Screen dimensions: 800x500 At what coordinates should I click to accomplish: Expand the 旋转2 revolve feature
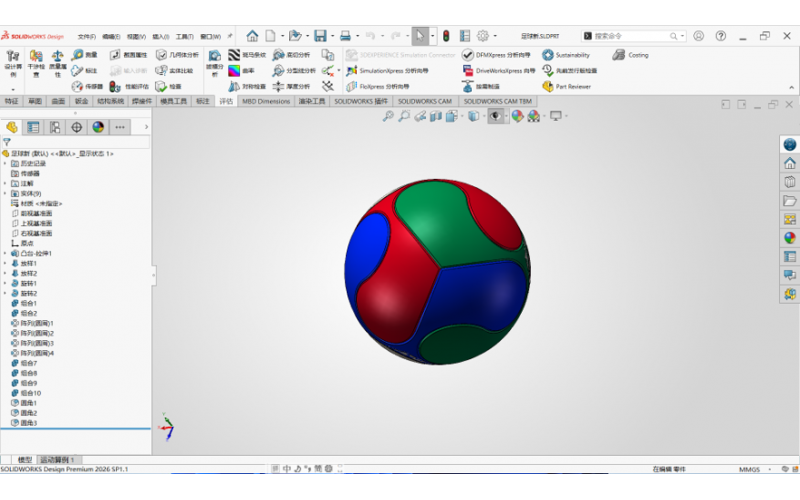coord(5,293)
